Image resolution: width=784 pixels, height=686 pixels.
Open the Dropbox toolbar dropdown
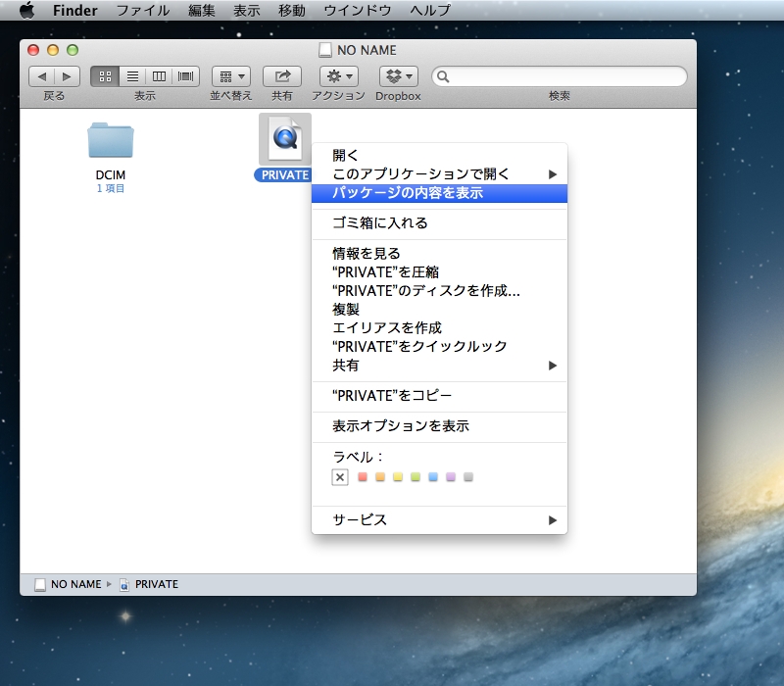coord(399,76)
